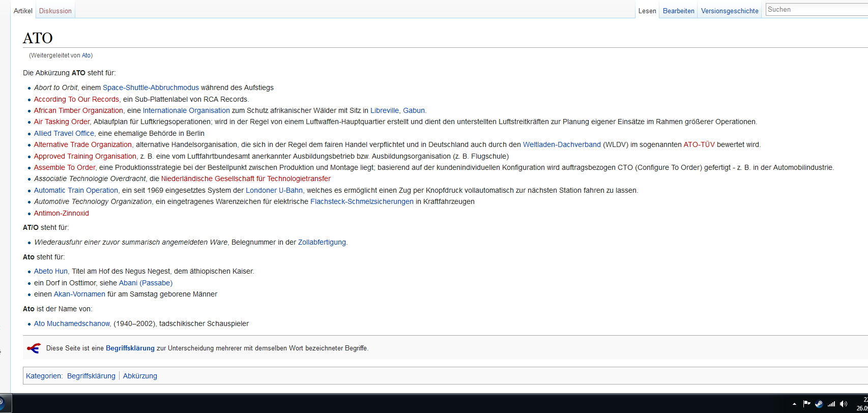Follow the 'Ato' redirect link under the title
Viewport: 868px width, 413px height.
pyautogui.click(x=86, y=55)
